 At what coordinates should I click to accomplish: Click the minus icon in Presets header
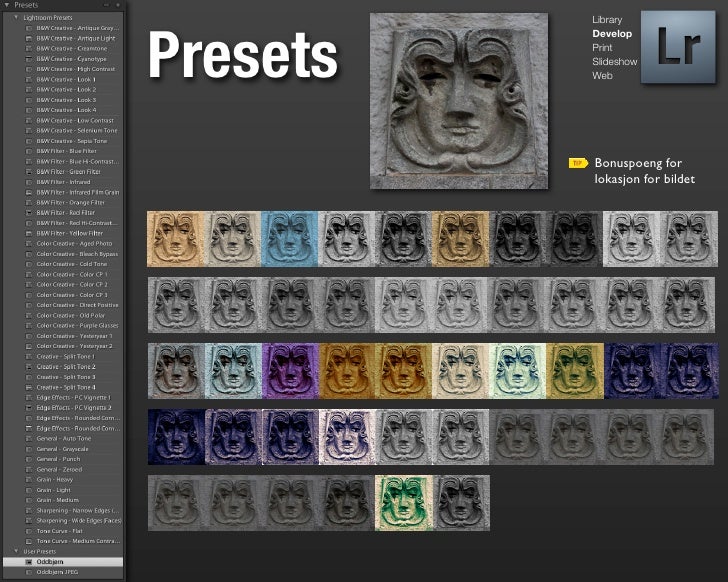106,5
